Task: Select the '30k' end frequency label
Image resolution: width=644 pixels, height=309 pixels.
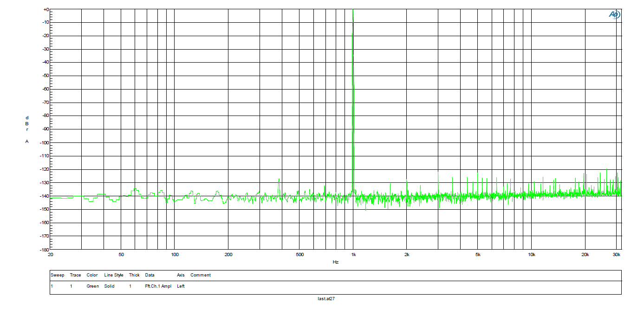Action: coord(617,255)
